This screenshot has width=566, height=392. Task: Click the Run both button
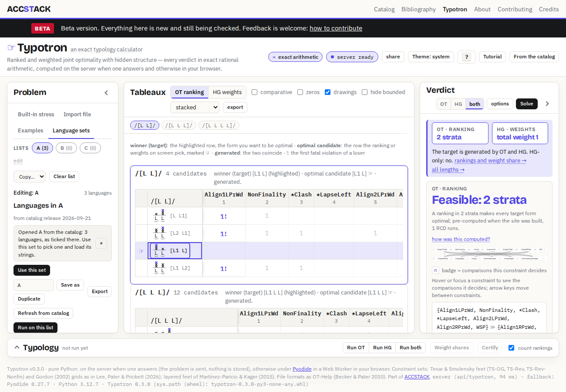[411, 348]
